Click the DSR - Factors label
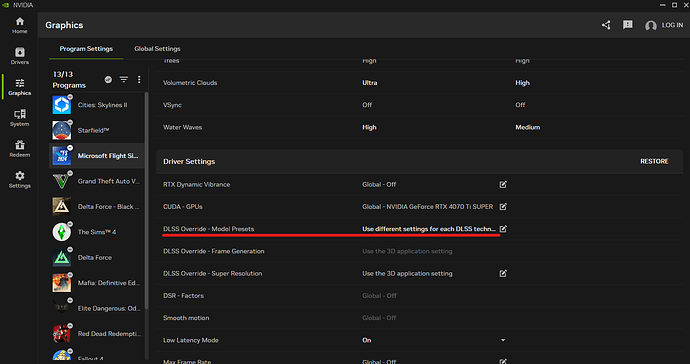The width and height of the screenshot is (690, 364). [x=183, y=296]
